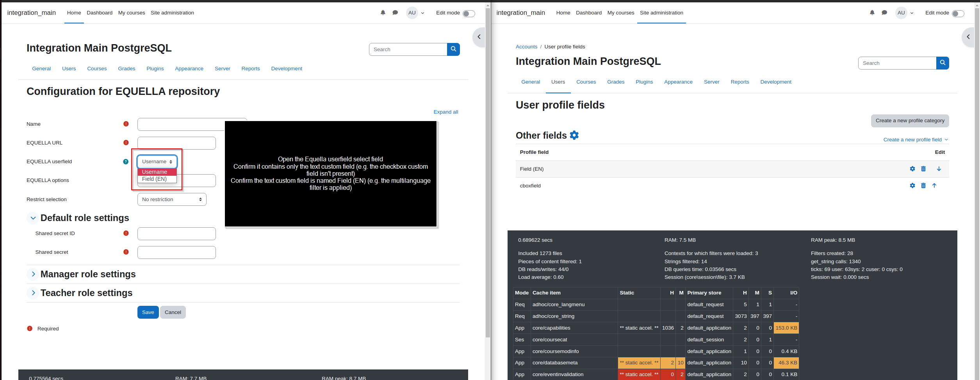Move Field (EN) down
980x380 pixels.
point(939,169)
